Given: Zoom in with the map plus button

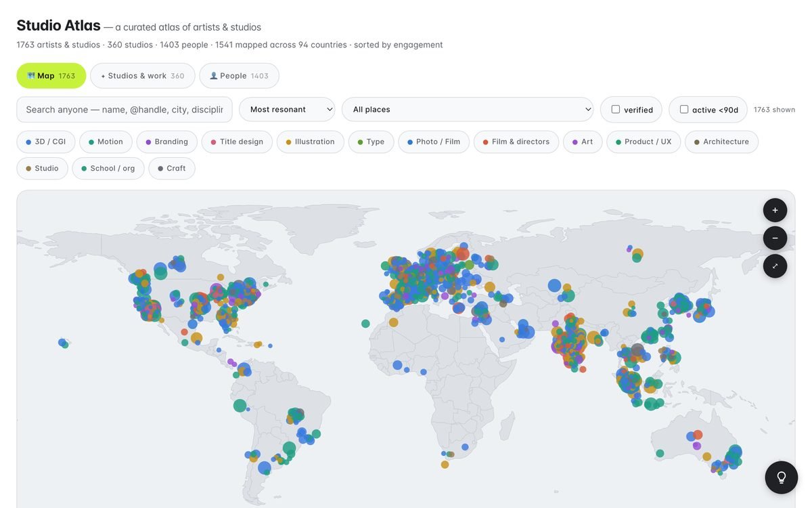Looking at the screenshot, I should [775, 210].
